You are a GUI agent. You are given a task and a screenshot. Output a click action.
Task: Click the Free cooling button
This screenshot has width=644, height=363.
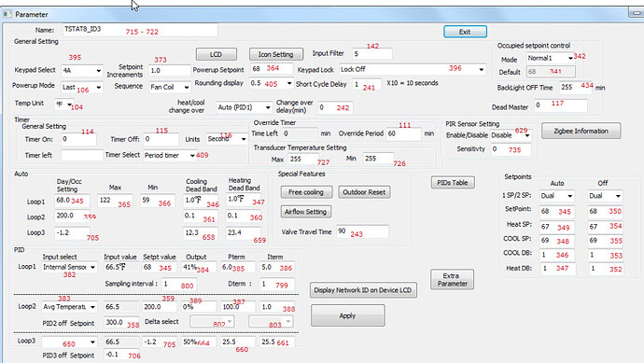coord(306,192)
